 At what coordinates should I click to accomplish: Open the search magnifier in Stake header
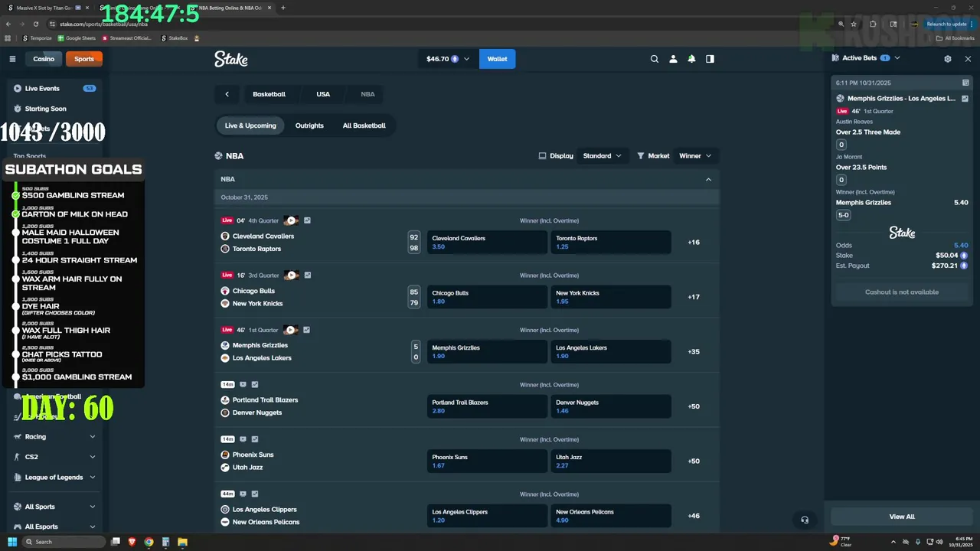tap(654, 59)
